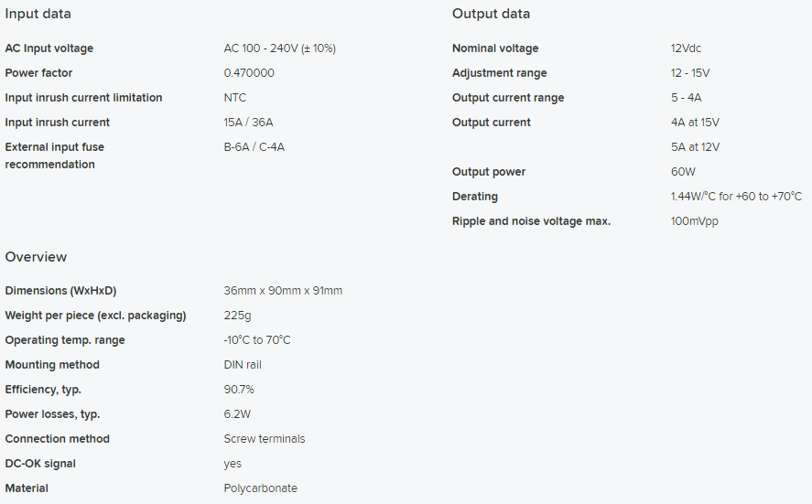This screenshot has height=504, width=812.
Task: Click the Mounting method DIN rail value
Action: pyautogui.click(x=243, y=365)
